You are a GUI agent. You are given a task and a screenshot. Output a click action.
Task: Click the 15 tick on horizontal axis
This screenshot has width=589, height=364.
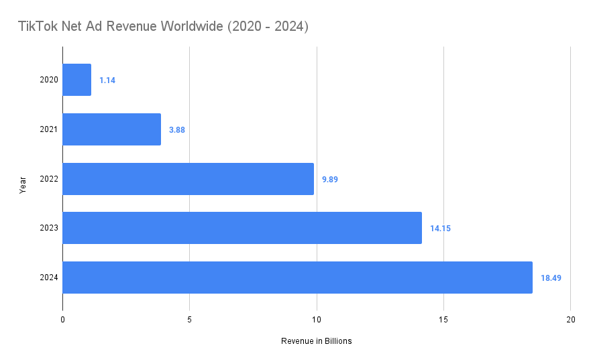tap(443, 319)
